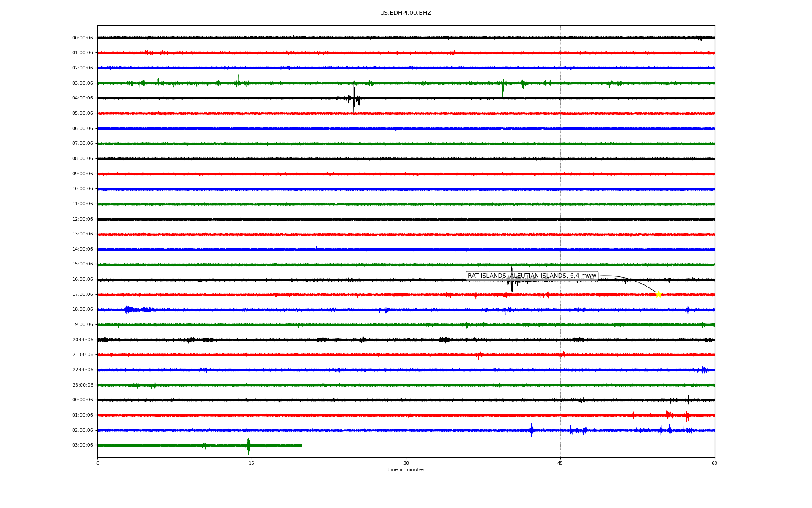The height and width of the screenshot is (508, 812).
Task: Click the x-axis tick label 15
Action: [x=252, y=463]
